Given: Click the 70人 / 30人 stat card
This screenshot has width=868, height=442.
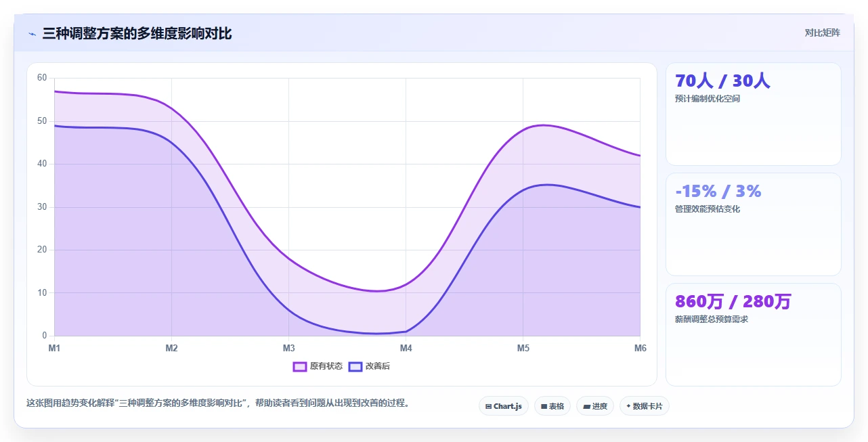Looking at the screenshot, I should pyautogui.click(x=754, y=114).
